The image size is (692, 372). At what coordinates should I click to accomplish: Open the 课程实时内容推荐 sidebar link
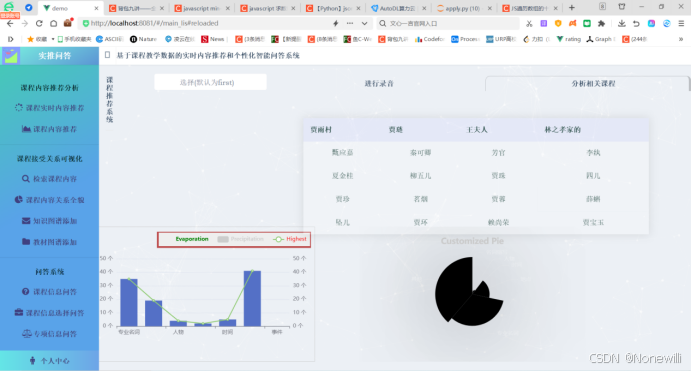[x=49, y=108]
